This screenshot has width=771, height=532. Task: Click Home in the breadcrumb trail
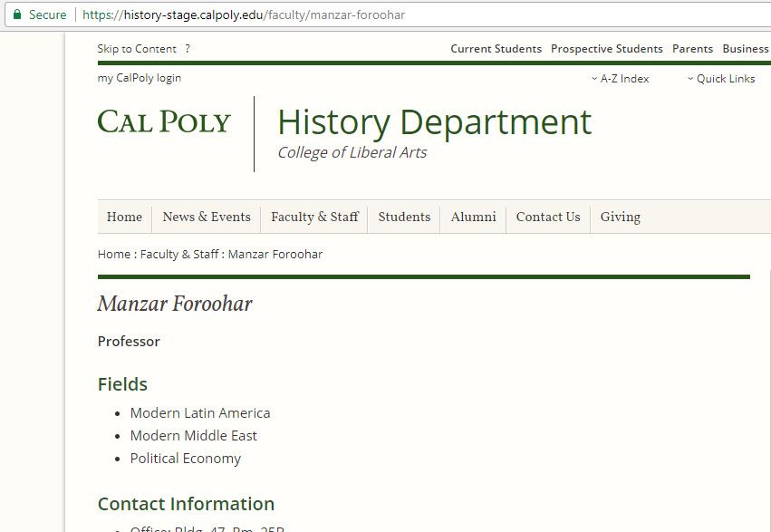[114, 255]
